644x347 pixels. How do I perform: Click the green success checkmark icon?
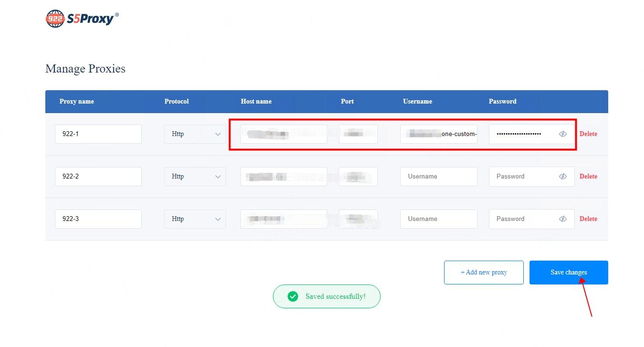click(x=293, y=296)
